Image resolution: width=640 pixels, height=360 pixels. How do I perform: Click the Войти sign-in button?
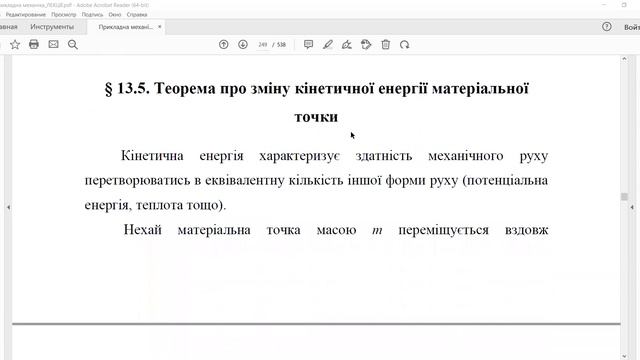click(x=632, y=27)
